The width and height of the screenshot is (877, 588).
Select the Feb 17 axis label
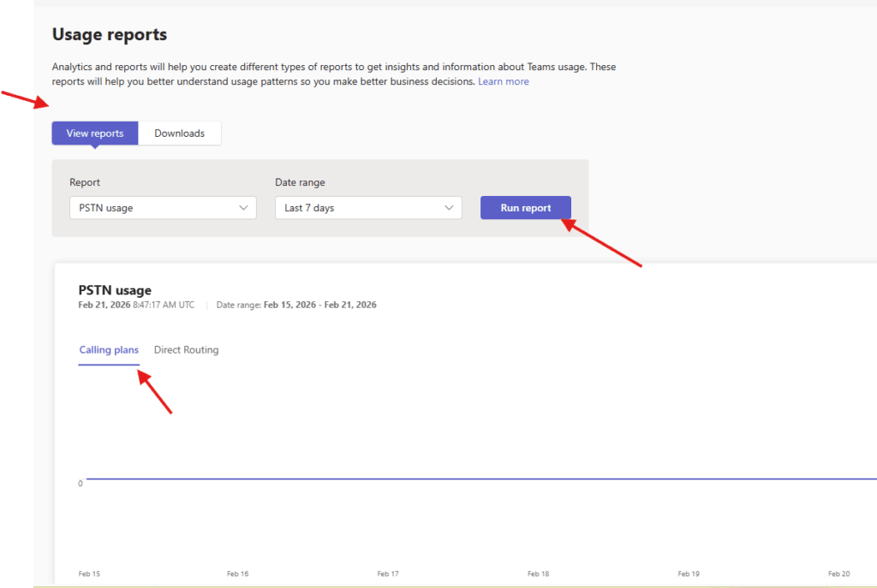tap(388, 573)
